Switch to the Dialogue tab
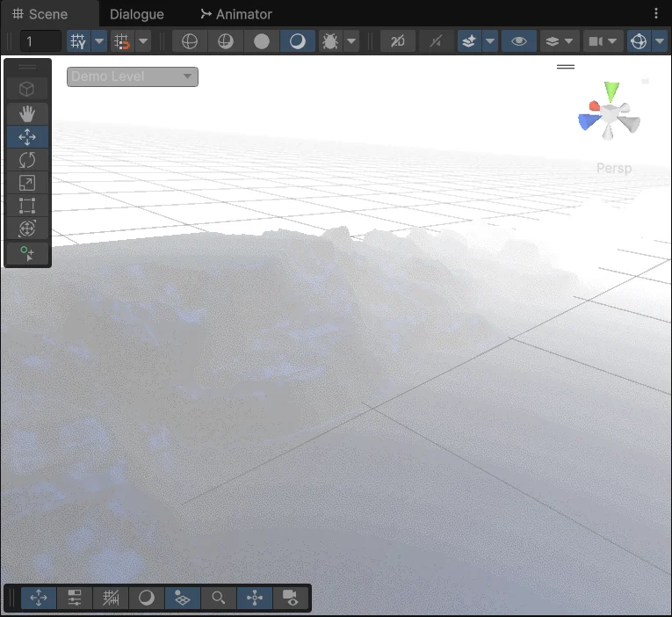Image resolution: width=672 pixels, height=617 pixels. pos(136,14)
